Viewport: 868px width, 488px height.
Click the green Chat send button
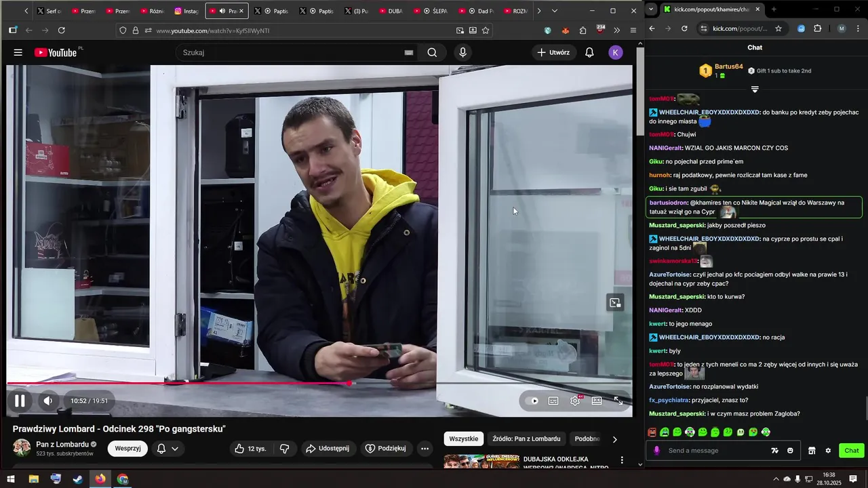[x=851, y=451]
